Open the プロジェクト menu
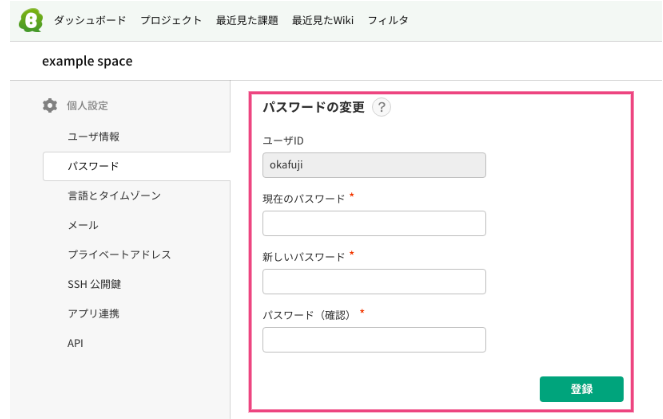The width and height of the screenshot is (663, 419). click(x=171, y=20)
